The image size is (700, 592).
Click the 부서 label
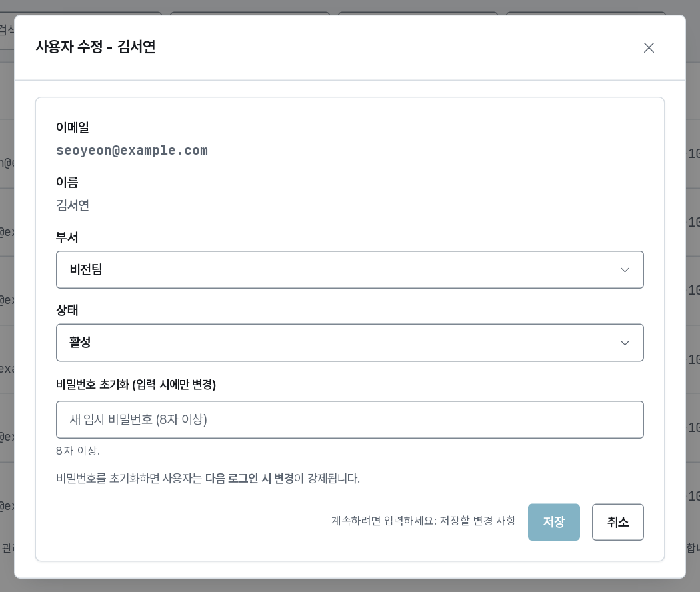67,237
